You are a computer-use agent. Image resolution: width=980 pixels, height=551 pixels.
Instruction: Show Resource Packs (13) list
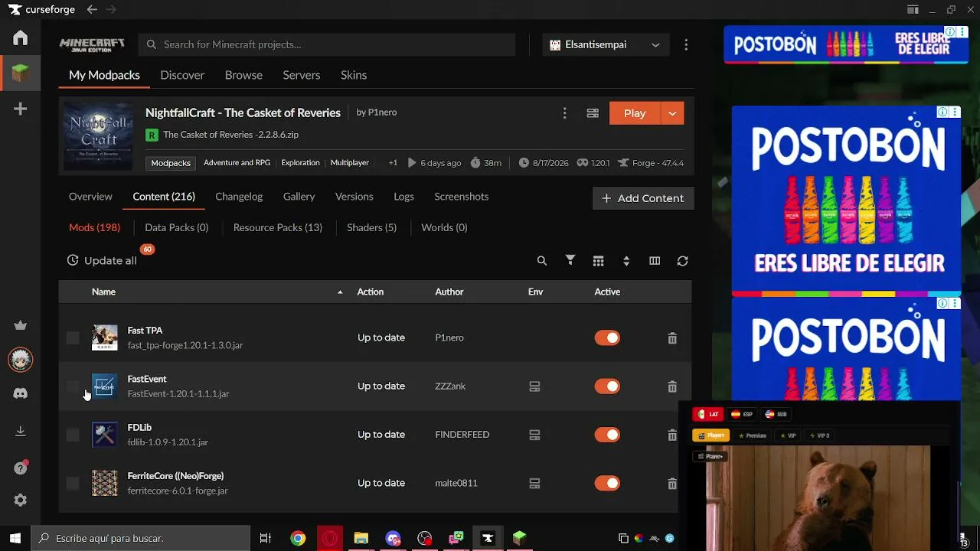(277, 227)
